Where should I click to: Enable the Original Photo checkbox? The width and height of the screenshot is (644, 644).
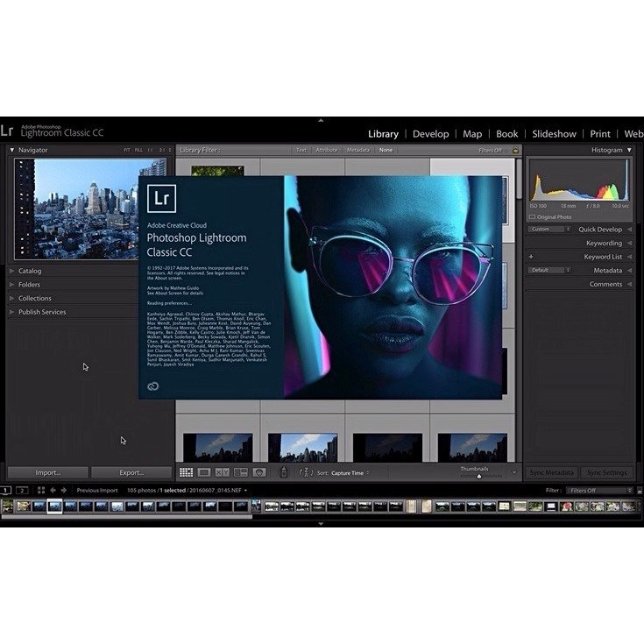coord(532,217)
